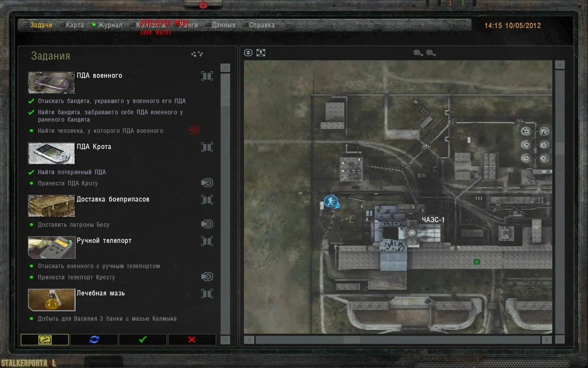
Task: Click the red power button at top of PDA
Action: [x=203, y=5]
